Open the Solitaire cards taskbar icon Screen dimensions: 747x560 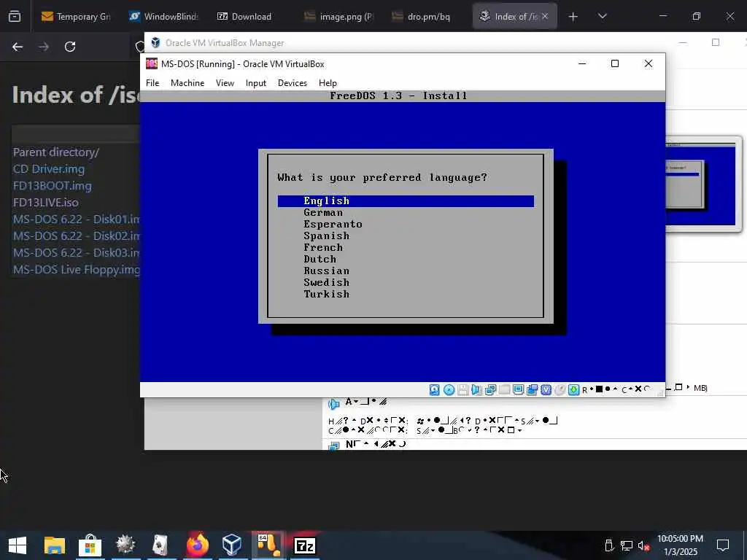[160, 545]
